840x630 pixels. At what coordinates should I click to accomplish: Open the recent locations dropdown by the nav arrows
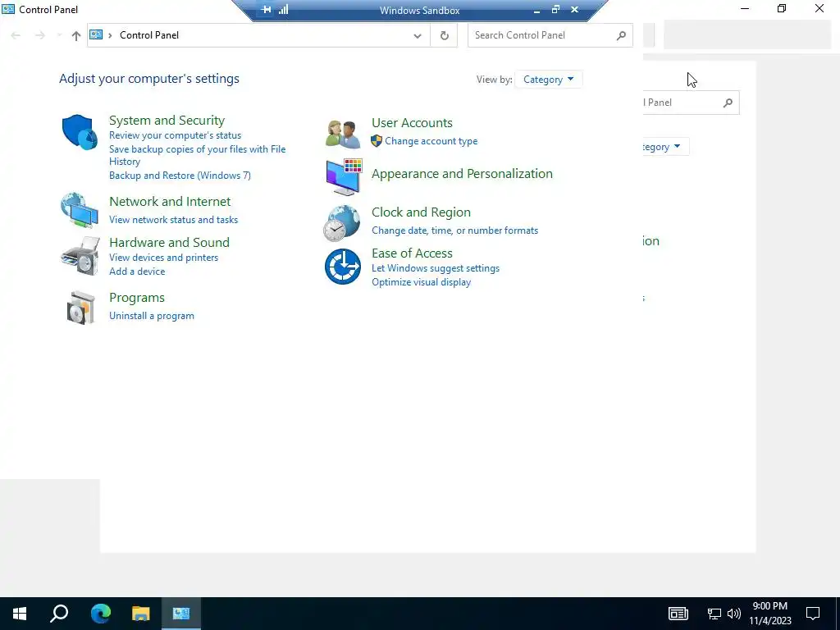point(59,36)
